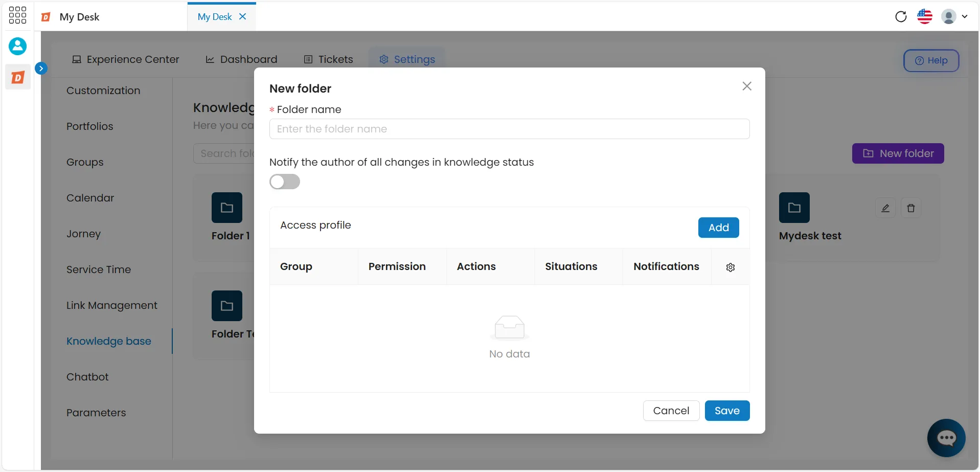The width and height of the screenshot is (980, 472).
Task: Cancel the new folder dialog
Action: point(671,411)
